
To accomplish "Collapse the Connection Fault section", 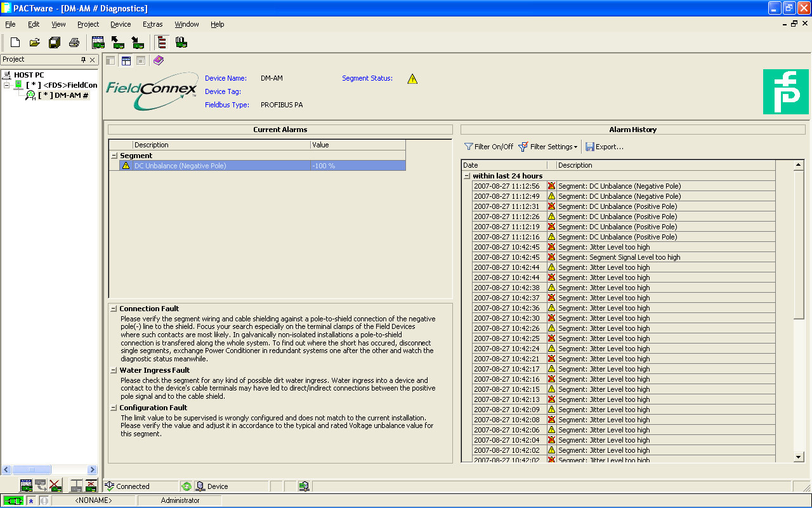I will (114, 309).
